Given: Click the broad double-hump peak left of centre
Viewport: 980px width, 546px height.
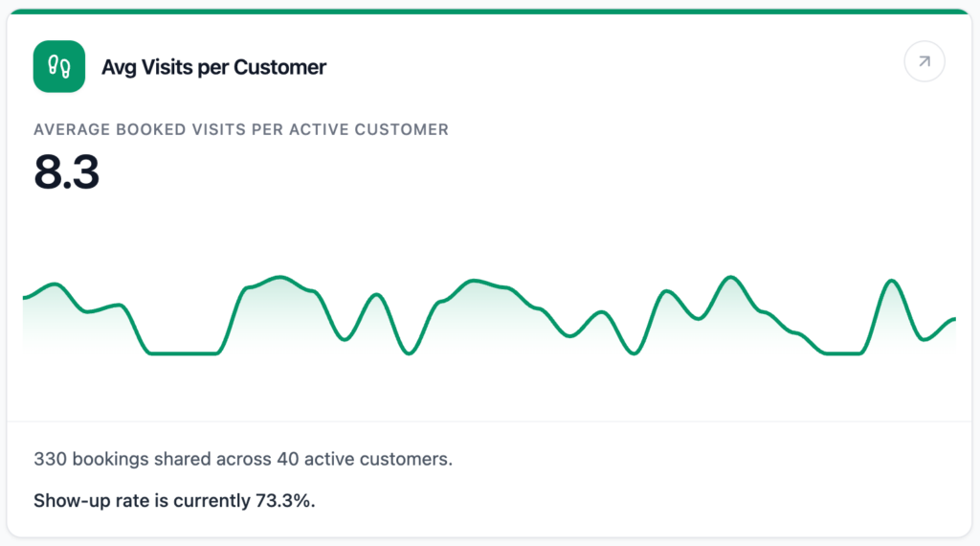Looking at the screenshot, I should 279,279.
